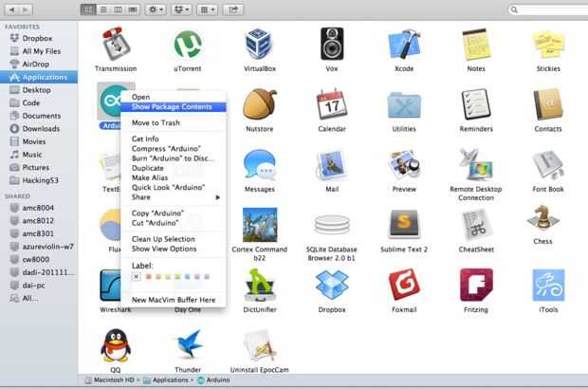Open the Dropbox toolbar dropdown

pos(181,9)
